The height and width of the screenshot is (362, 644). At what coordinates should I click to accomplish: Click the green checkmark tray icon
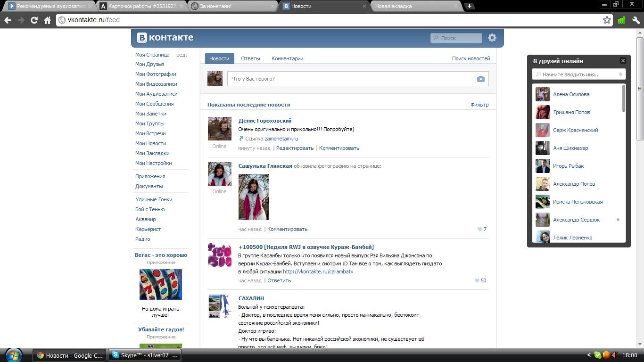[598, 355]
